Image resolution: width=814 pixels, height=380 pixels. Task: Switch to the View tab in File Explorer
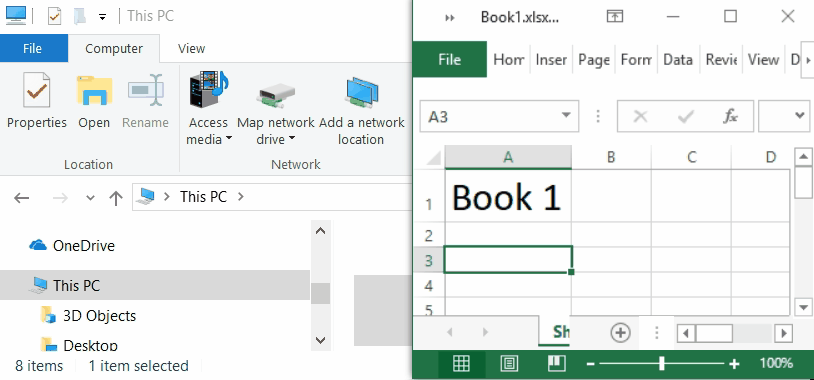click(x=192, y=49)
